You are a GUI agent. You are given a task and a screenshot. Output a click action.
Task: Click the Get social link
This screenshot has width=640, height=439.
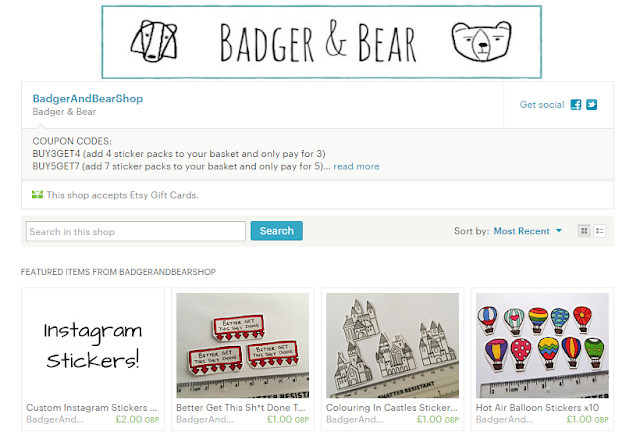click(x=542, y=105)
